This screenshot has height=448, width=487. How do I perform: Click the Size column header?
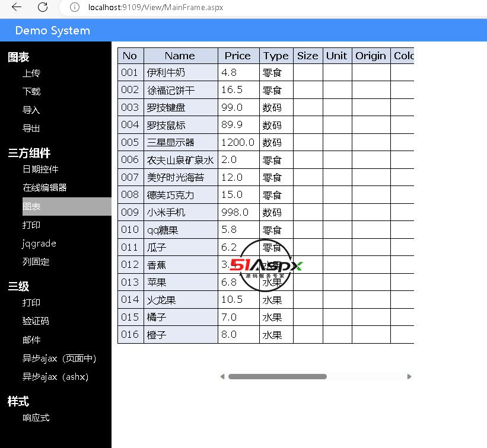[308, 56]
